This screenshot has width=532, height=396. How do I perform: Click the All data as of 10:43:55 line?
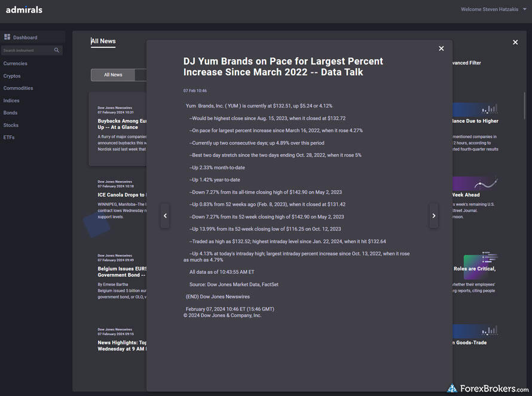[x=222, y=272]
